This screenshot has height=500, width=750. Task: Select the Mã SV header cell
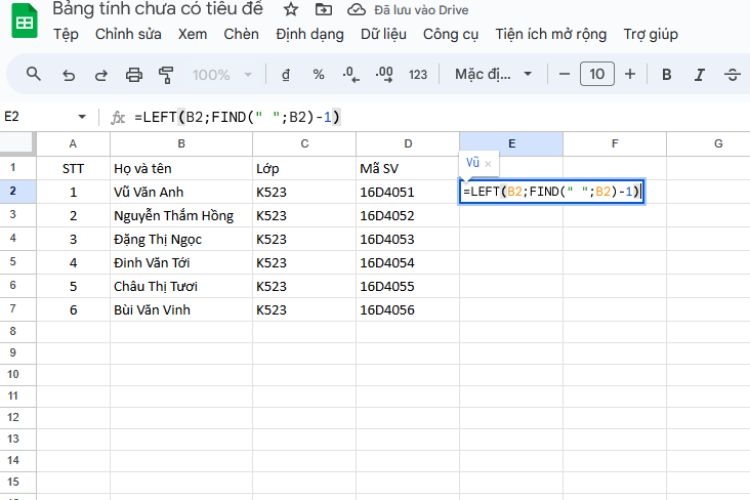[x=408, y=168]
